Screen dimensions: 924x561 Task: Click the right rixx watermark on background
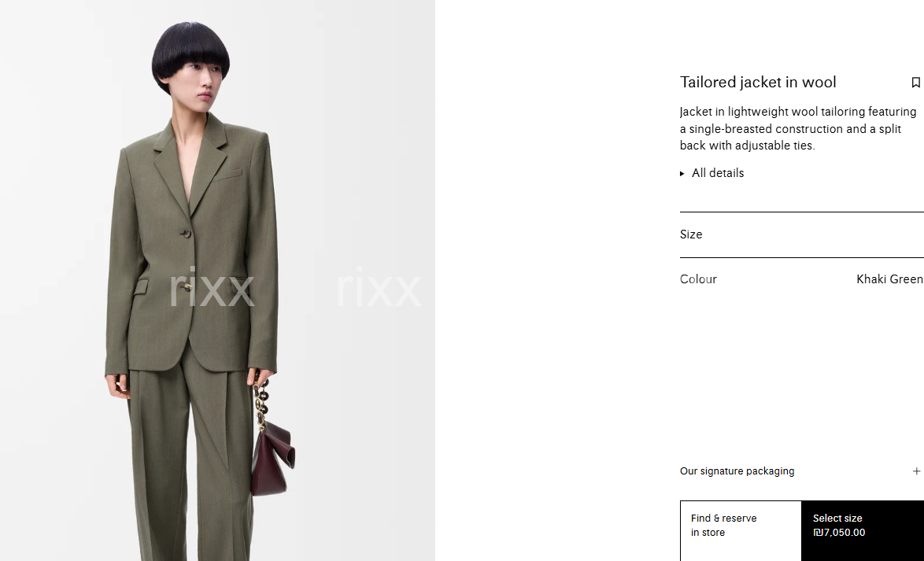click(379, 287)
